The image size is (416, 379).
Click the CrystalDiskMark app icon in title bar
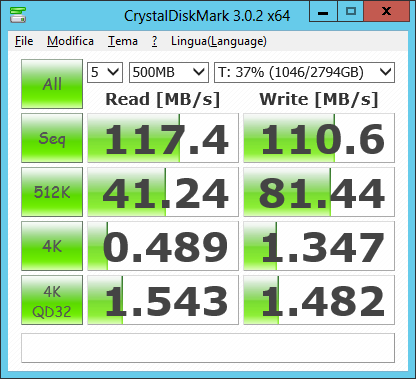click(x=18, y=15)
